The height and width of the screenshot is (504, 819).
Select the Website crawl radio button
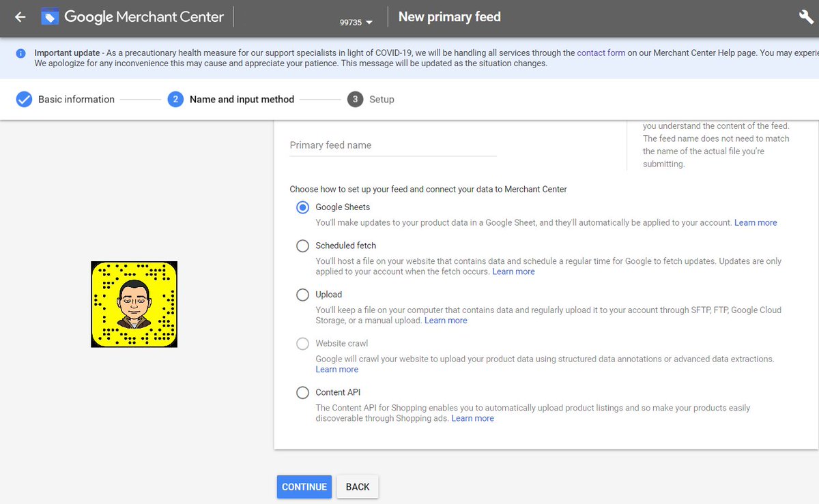302,344
